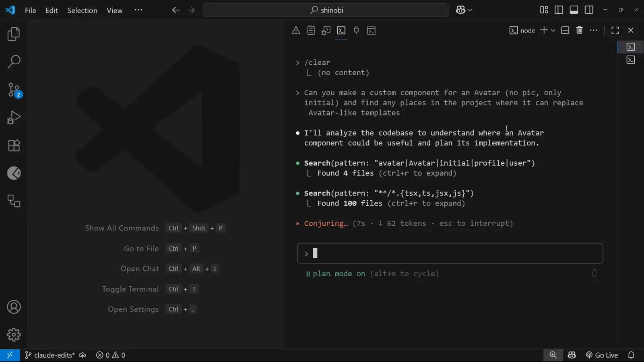Open the Run and Debug view
The width and height of the screenshot is (644, 362).
[14, 118]
